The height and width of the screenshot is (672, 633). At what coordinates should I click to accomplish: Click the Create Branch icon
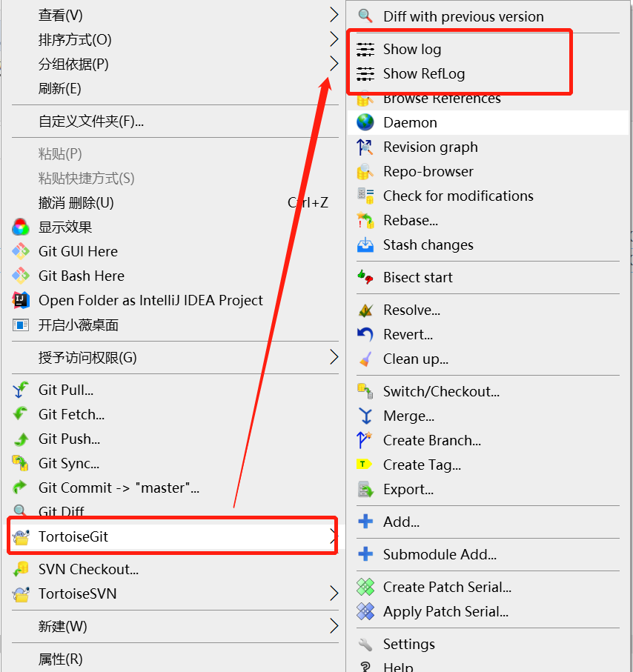(x=365, y=440)
